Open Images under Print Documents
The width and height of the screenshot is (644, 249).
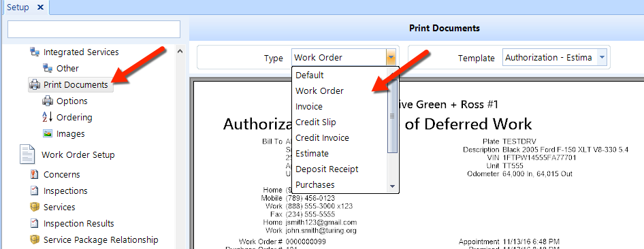(x=71, y=134)
